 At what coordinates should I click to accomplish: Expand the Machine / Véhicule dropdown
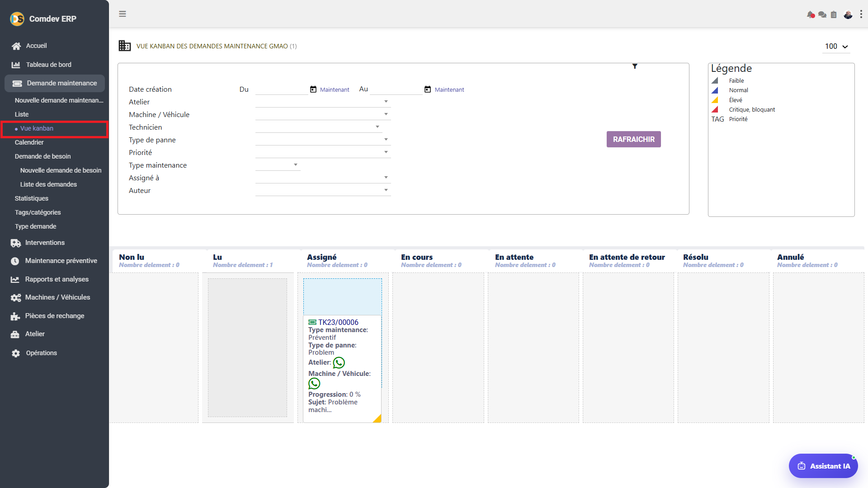coord(386,114)
